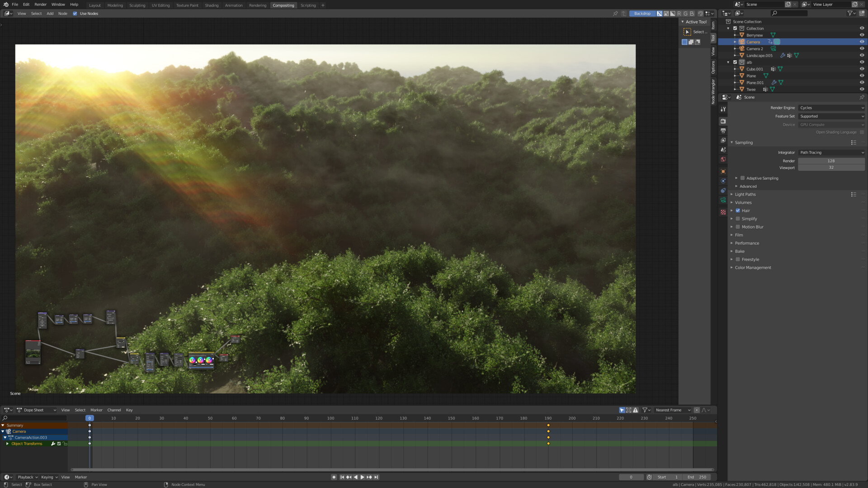
Task: Enable the Adaptive Sampling checkbox
Action: (x=743, y=178)
